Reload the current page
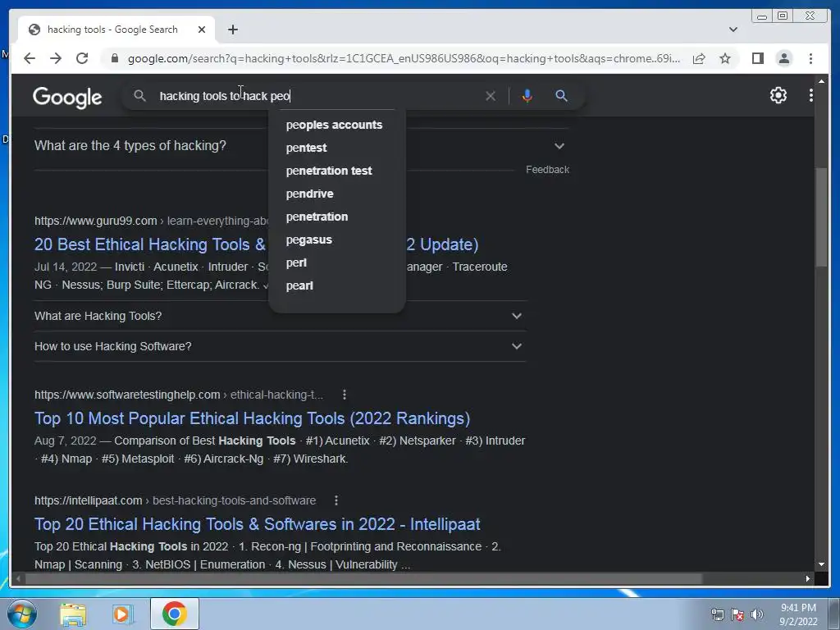 pos(82,58)
